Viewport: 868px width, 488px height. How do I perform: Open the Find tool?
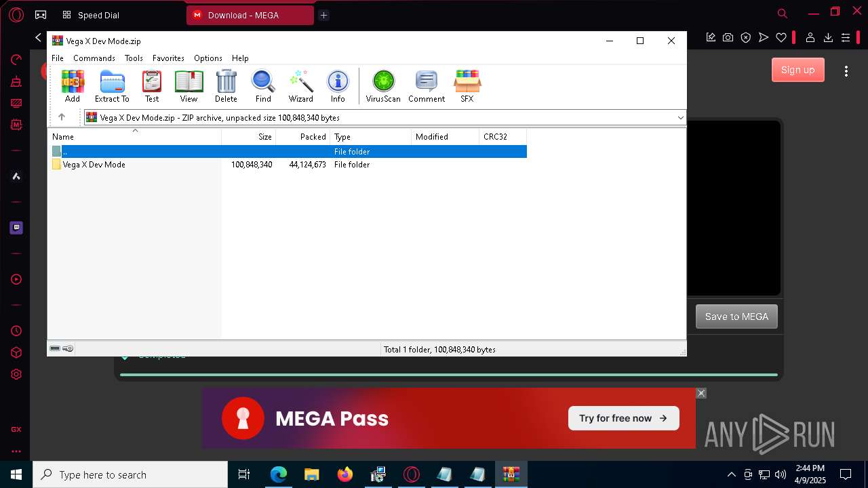(x=263, y=86)
